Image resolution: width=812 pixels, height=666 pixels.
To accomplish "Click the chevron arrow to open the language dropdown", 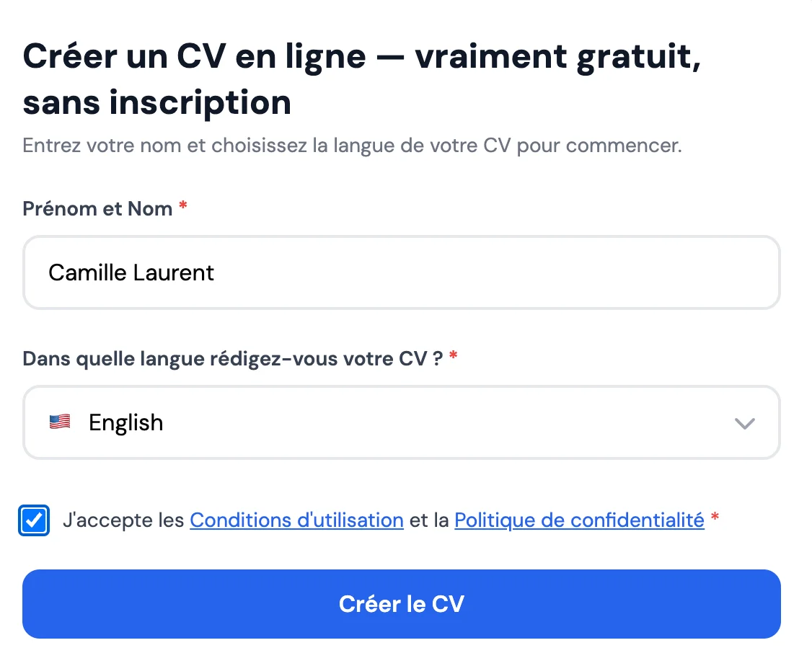I will point(744,423).
